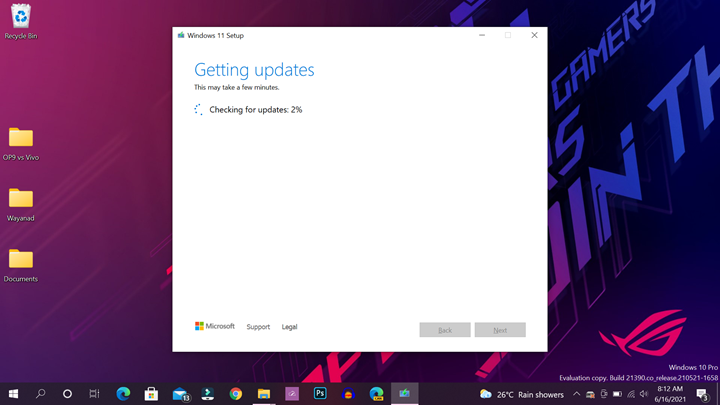Click 'This may take a few minutes.' text
The height and width of the screenshot is (405, 720).
click(x=236, y=87)
